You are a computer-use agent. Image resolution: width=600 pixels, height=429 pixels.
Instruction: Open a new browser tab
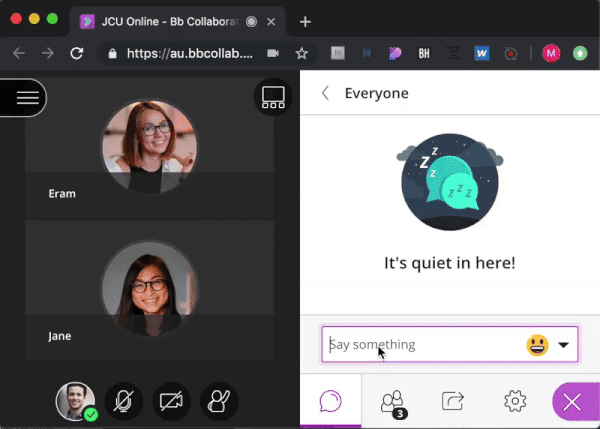[x=305, y=21]
